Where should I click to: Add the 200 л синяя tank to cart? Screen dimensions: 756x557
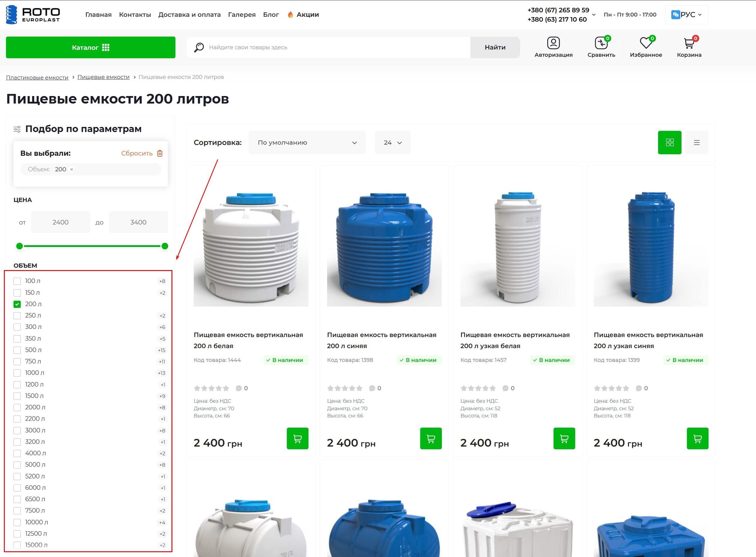pos(431,438)
